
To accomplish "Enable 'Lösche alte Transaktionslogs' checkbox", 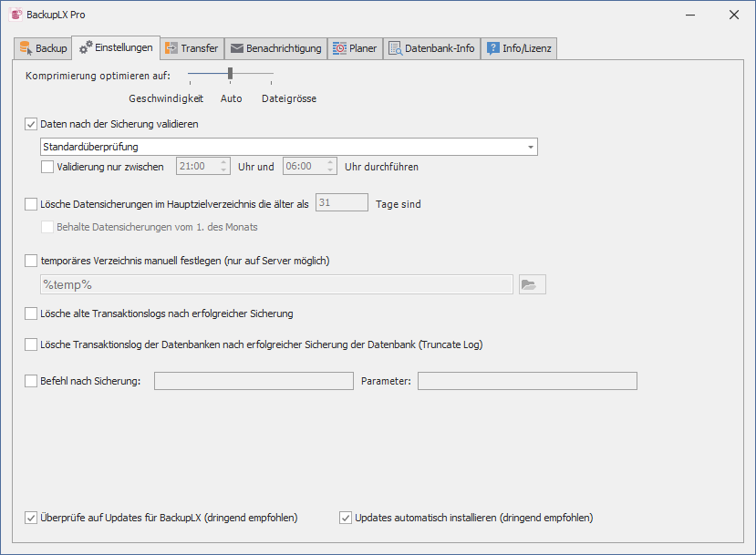I will coord(32,313).
